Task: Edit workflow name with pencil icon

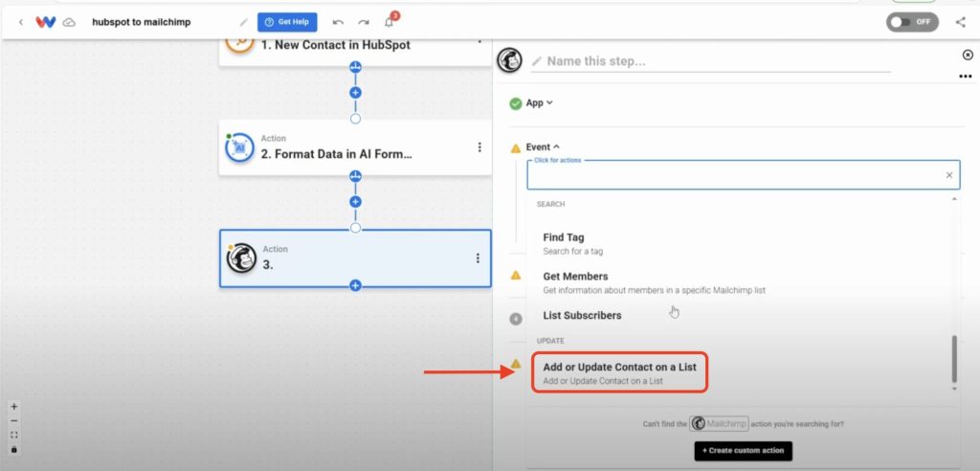Action: [x=244, y=23]
